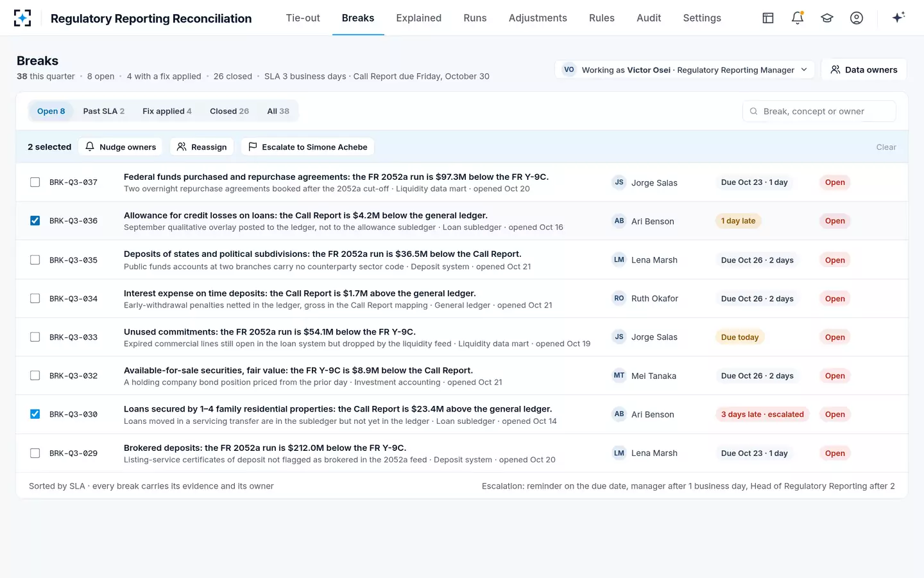Viewport: 924px width, 578px height.
Task: Click RO avatar beside Ruth Okafor
Action: (x=619, y=299)
